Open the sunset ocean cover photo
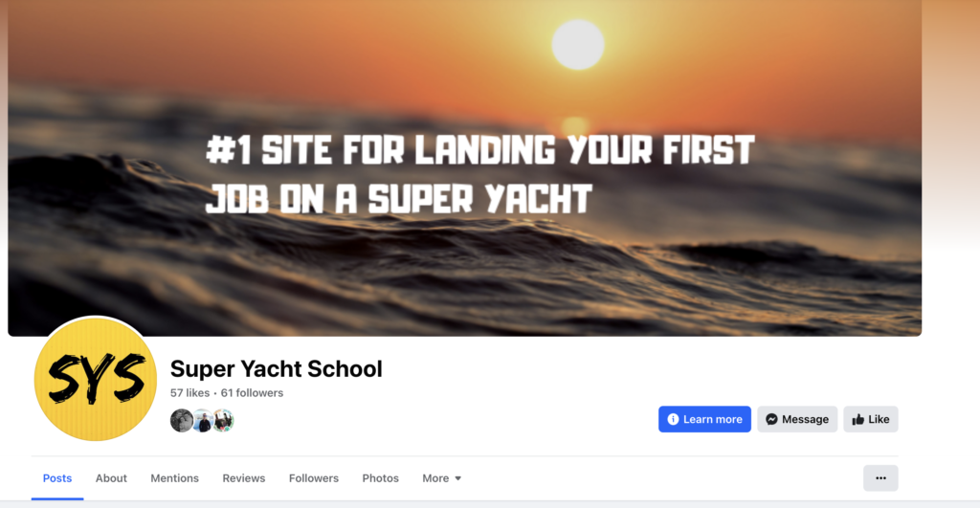 coord(464,167)
